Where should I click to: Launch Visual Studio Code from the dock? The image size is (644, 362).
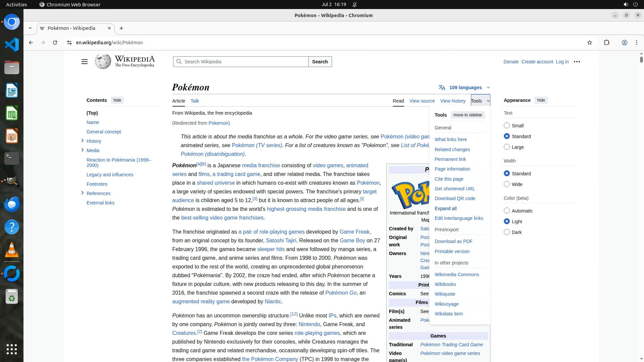pos(12,45)
